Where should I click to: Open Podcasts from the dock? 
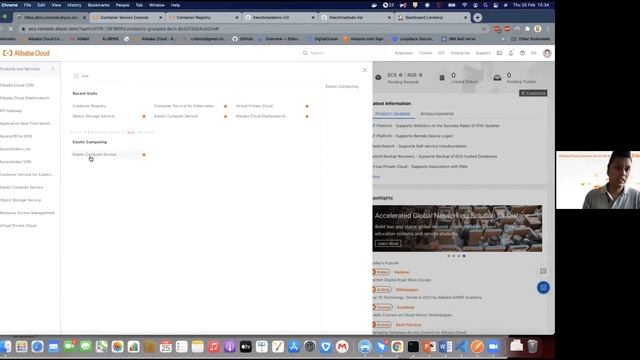pyautogui.click(x=229, y=347)
